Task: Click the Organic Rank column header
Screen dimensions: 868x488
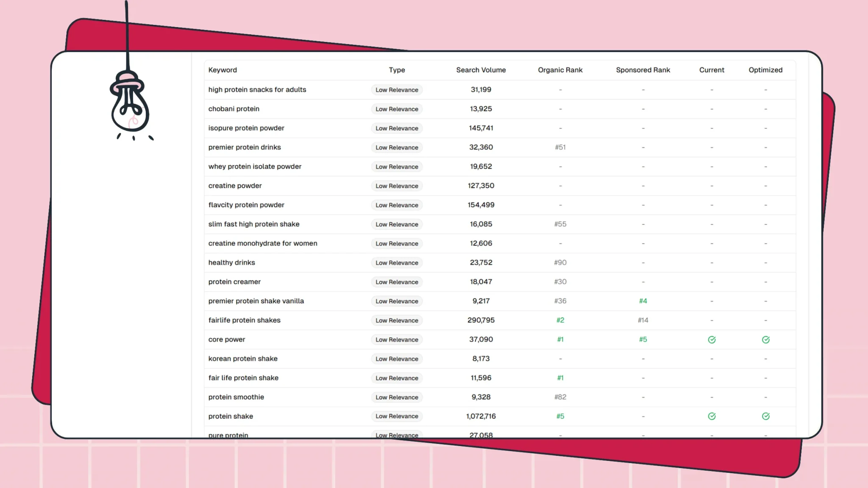Action: (x=560, y=70)
